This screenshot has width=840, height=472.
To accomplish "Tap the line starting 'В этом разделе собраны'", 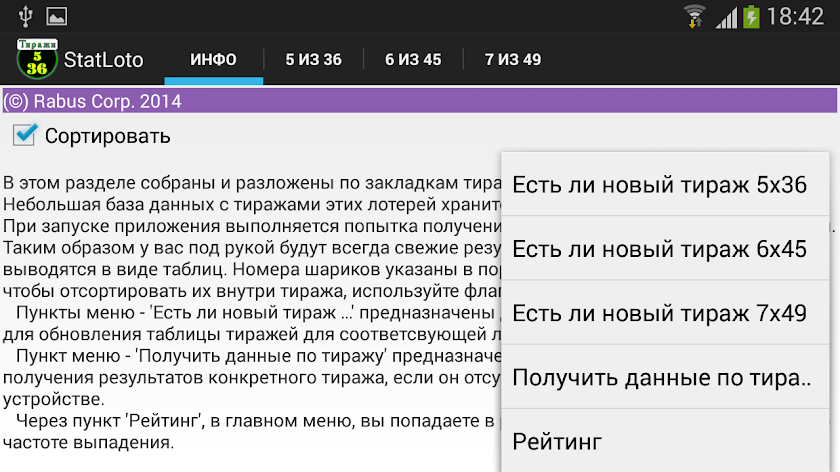I will point(252,183).
